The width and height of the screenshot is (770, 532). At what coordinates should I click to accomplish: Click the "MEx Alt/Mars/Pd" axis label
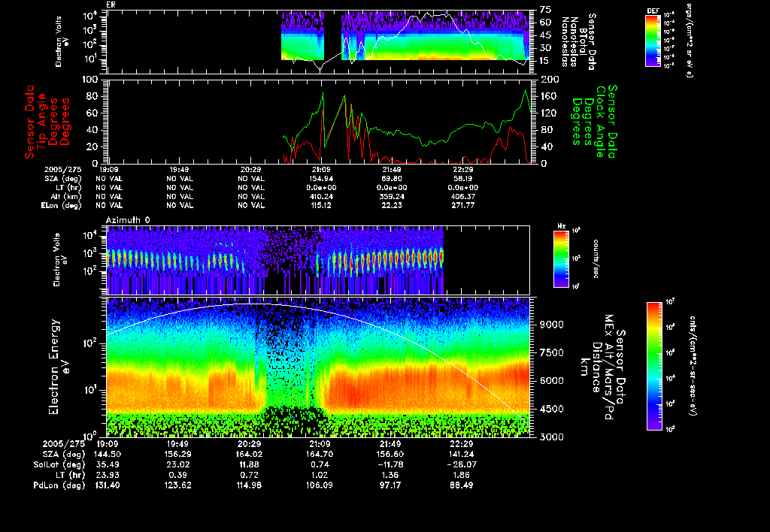609,367
